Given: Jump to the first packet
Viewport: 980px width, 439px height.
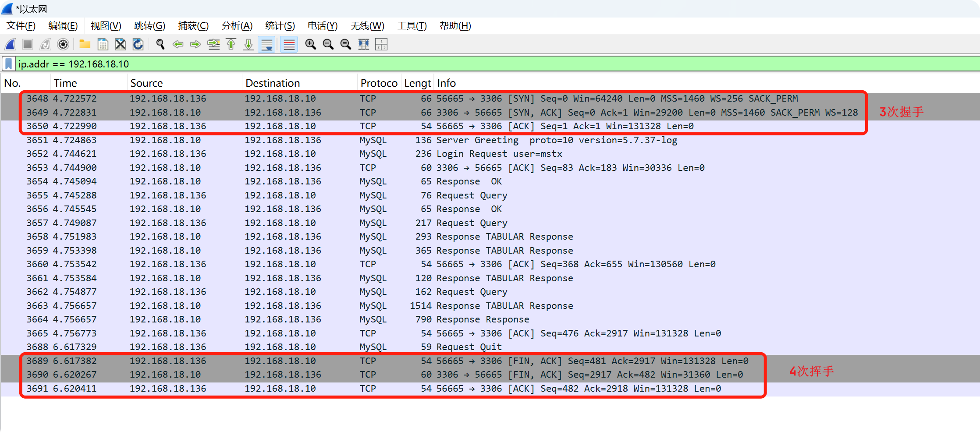Looking at the screenshot, I should 231,44.
